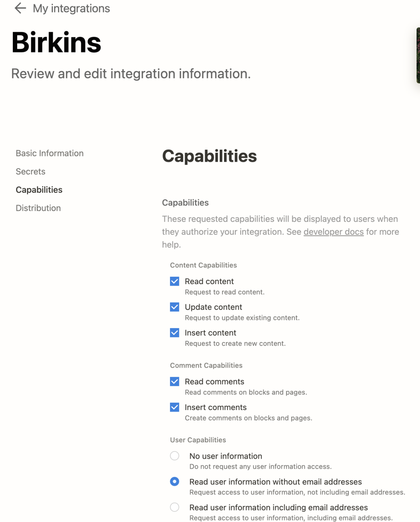Screen dimensions: 420x522
Task: Click the 'Request to read content.' description text
Action: 224,292
